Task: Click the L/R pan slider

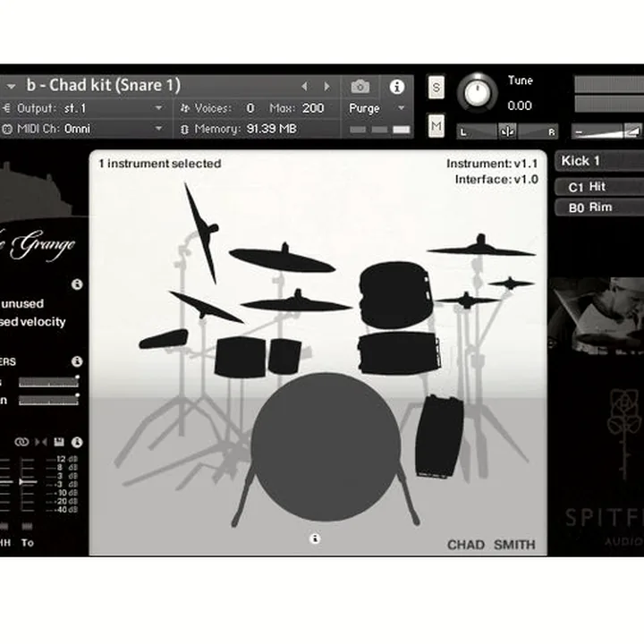Action: point(507,131)
